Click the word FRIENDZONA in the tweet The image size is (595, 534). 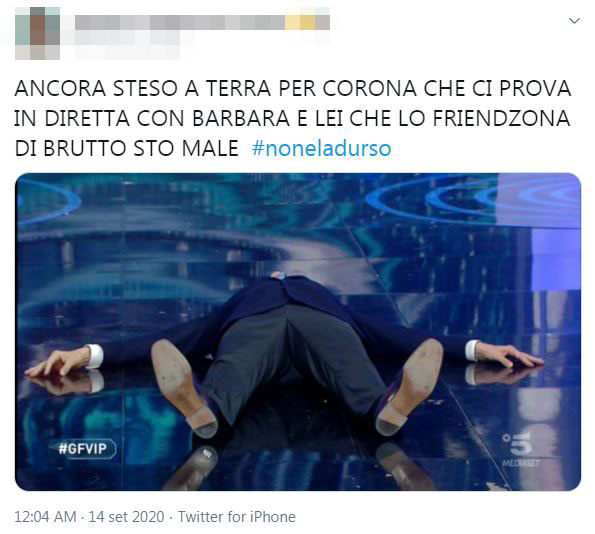click(501, 118)
